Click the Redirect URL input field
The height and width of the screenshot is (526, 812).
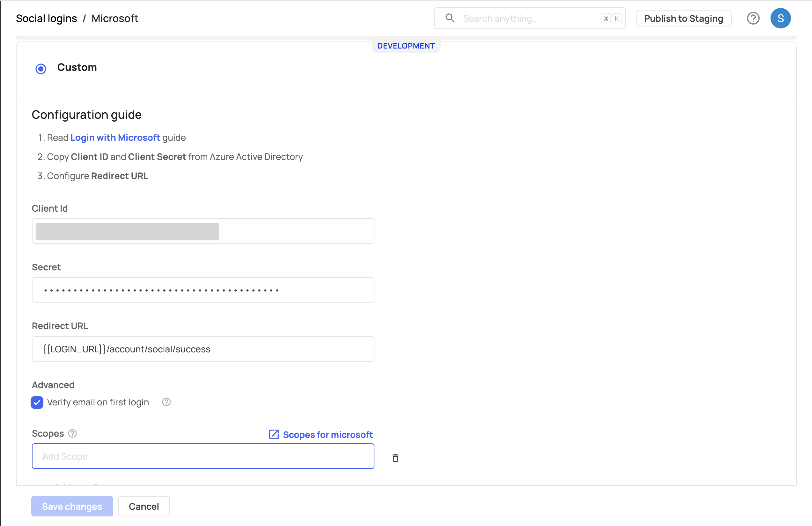click(203, 349)
